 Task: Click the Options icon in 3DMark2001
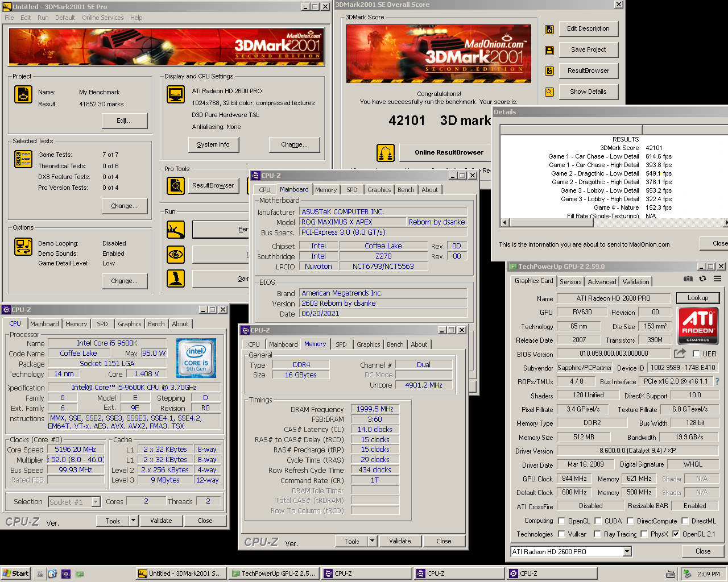pyautogui.click(x=23, y=247)
